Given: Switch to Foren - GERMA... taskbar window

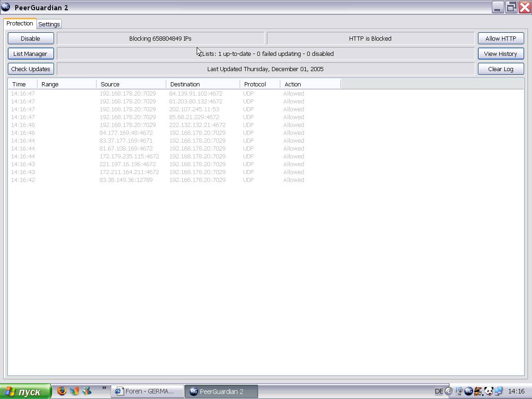Looking at the screenshot, I should pos(148,391).
